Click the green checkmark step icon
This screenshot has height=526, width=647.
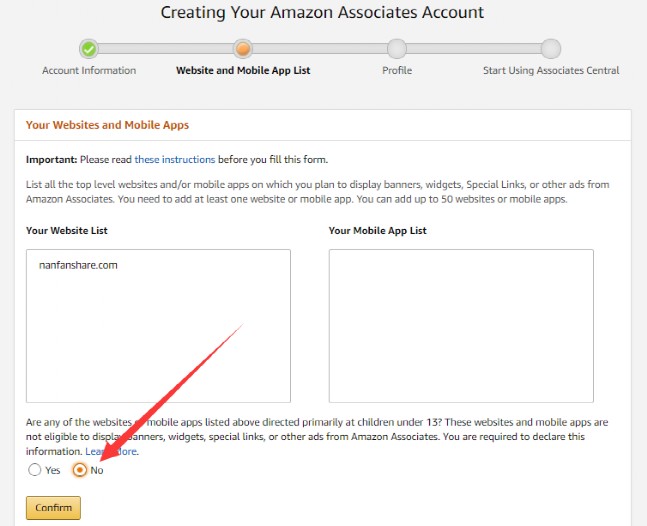tap(89, 48)
